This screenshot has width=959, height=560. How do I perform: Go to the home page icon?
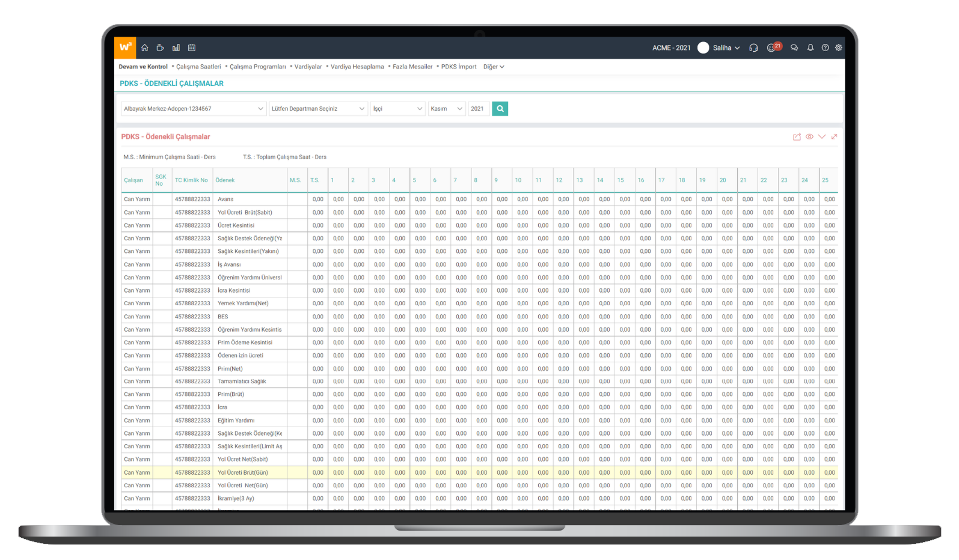click(x=145, y=47)
